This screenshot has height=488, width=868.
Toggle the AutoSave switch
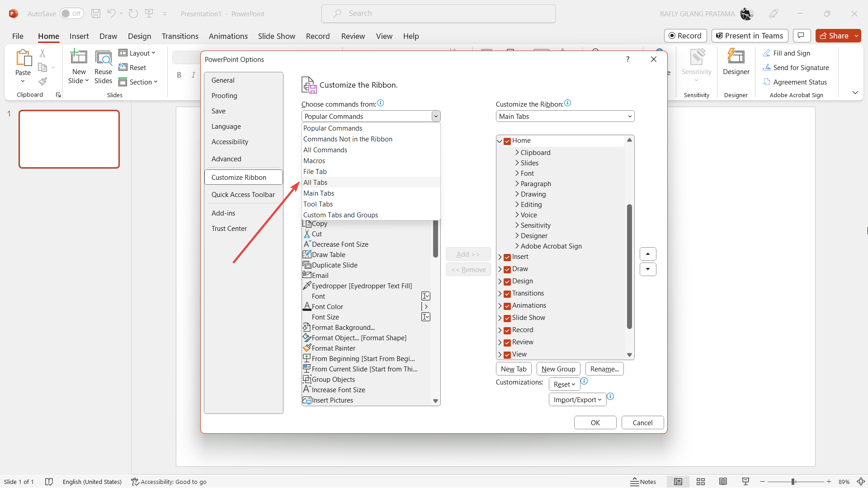click(71, 14)
